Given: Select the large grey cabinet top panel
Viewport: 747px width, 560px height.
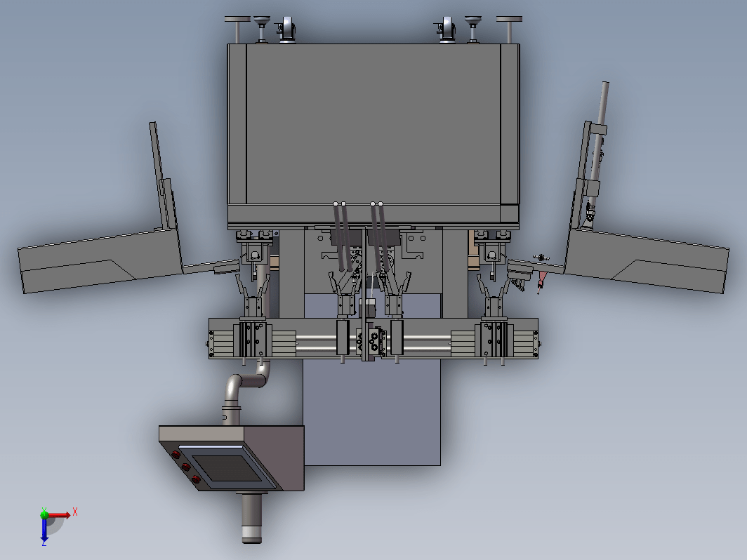Looking at the screenshot, I should [373, 125].
